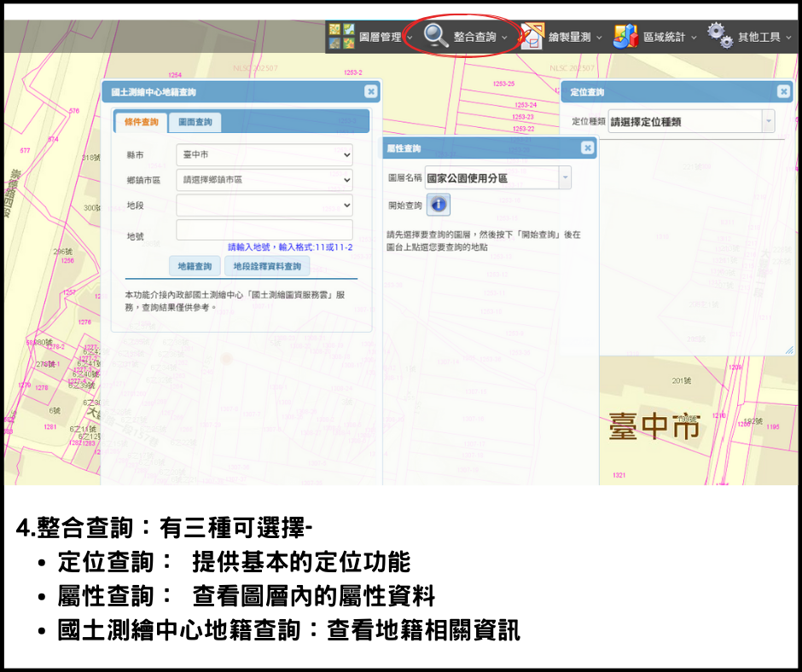Click the 繪製量測 drawing measure icon
This screenshot has width=802, height=672.
coord(531,38)
